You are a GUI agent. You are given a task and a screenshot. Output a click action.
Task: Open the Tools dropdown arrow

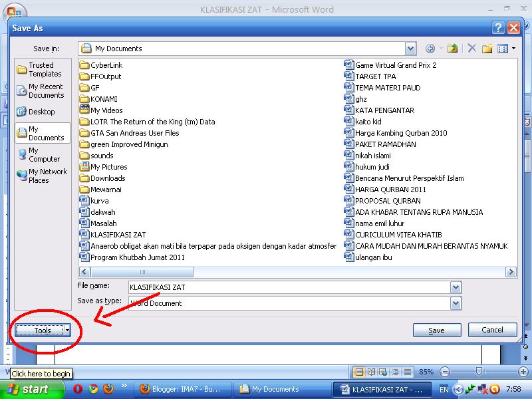(x=67, y=330)
